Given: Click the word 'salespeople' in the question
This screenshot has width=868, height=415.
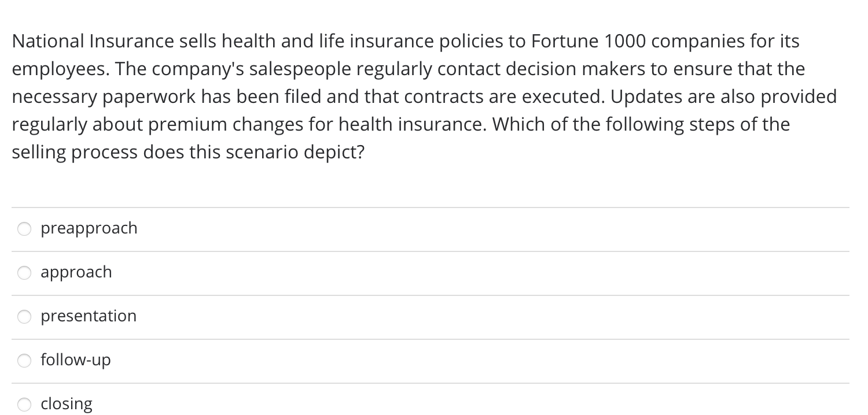Looking at the screenshot, I should click(300, 69).
